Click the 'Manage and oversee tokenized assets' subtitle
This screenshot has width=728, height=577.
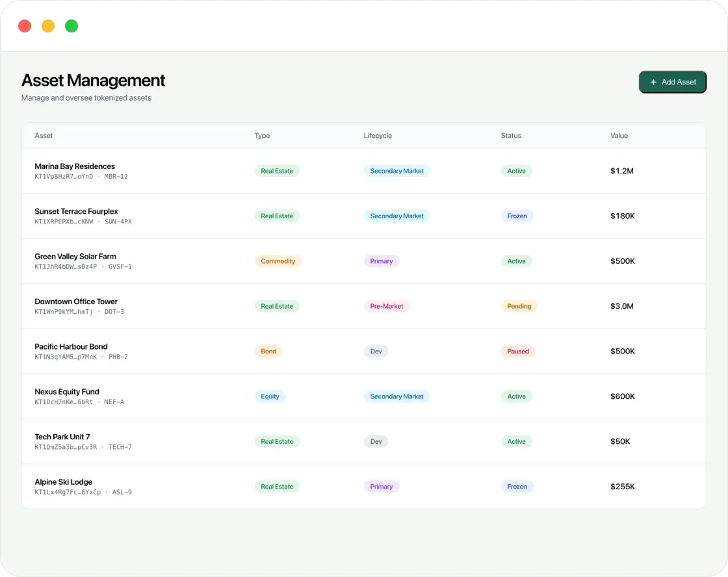tap(86, 98)
